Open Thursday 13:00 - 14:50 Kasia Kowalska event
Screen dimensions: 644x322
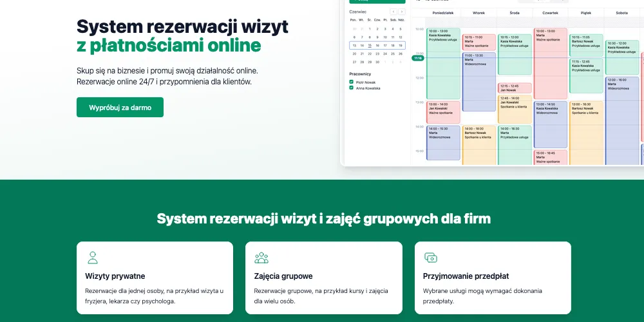(x=551, y=124)
